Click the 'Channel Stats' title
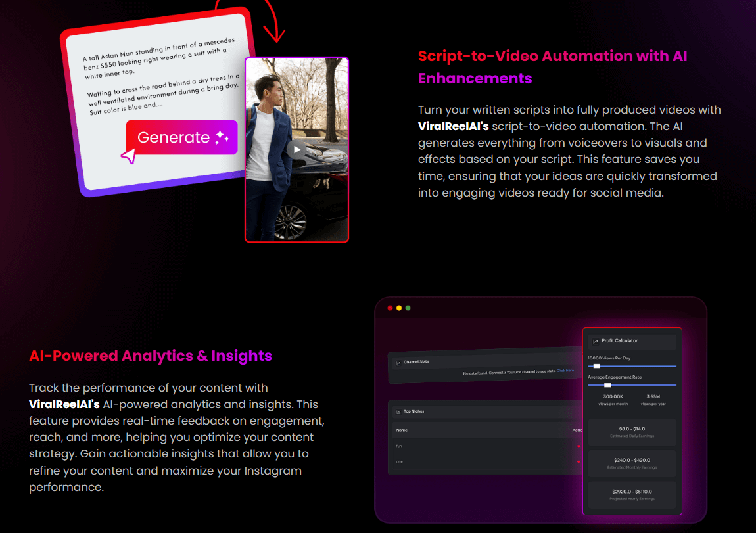756x533 pixels. pos(416,361)
